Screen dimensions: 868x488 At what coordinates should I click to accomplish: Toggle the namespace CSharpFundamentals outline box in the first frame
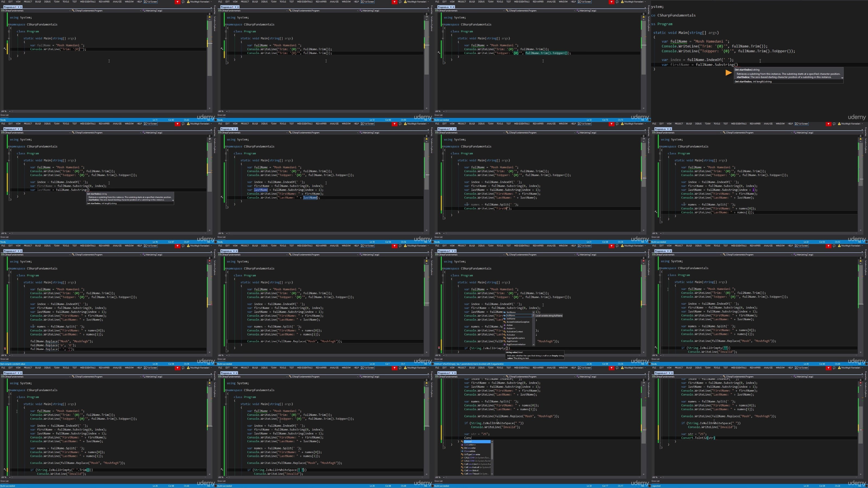click(9, 25)
